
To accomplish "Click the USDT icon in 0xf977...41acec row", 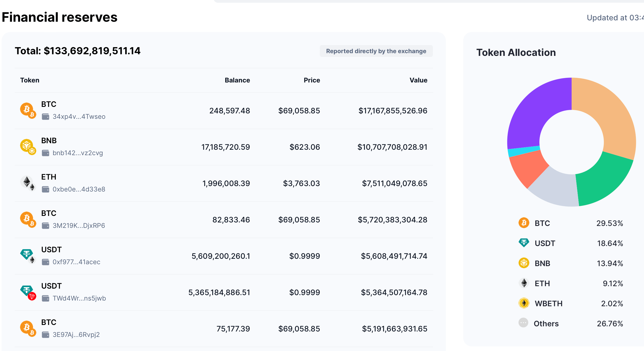I will [28, 256].
